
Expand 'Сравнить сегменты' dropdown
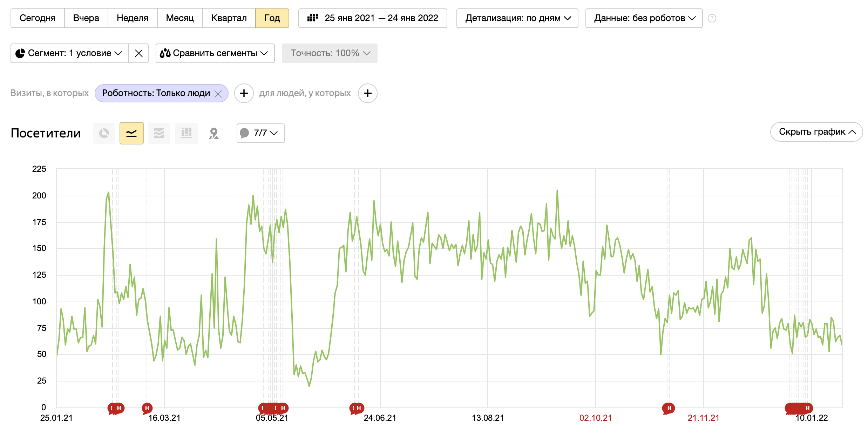point(215,53)
